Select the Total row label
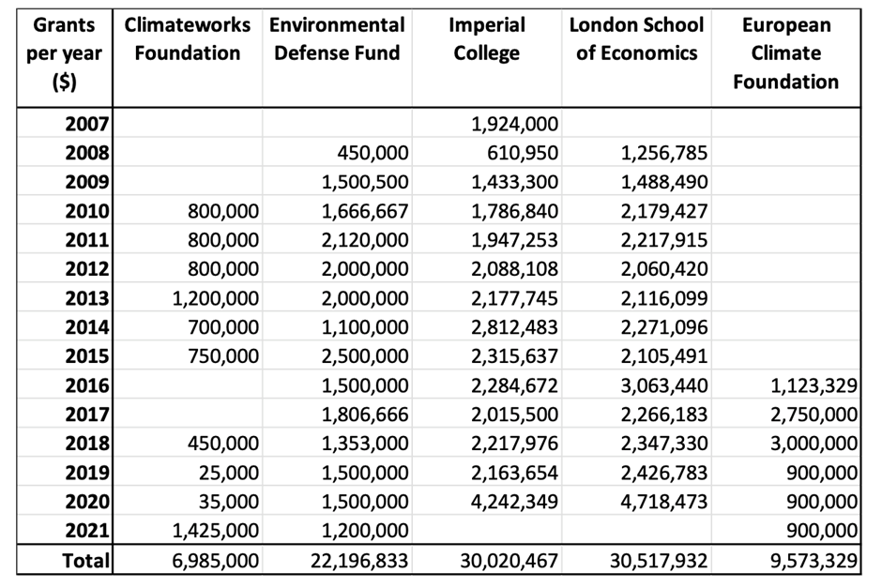This screenshot has height=588, width=882. (x=84, y=561)
